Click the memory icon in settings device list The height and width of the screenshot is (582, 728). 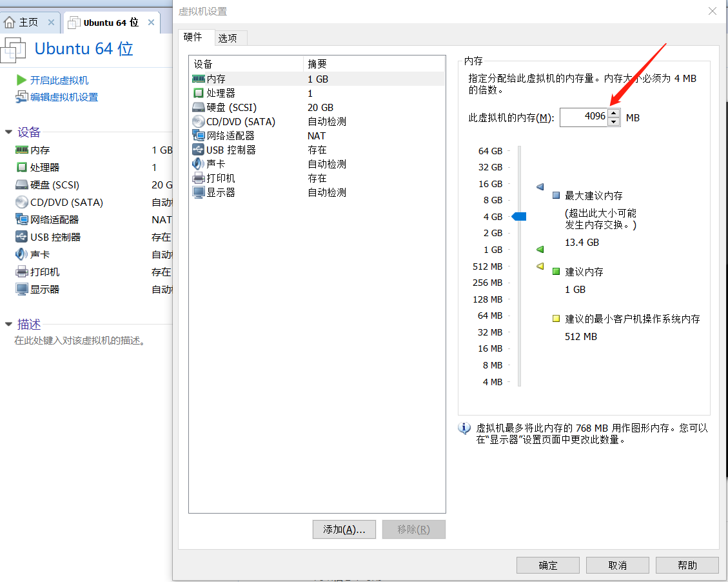[198, 79]
